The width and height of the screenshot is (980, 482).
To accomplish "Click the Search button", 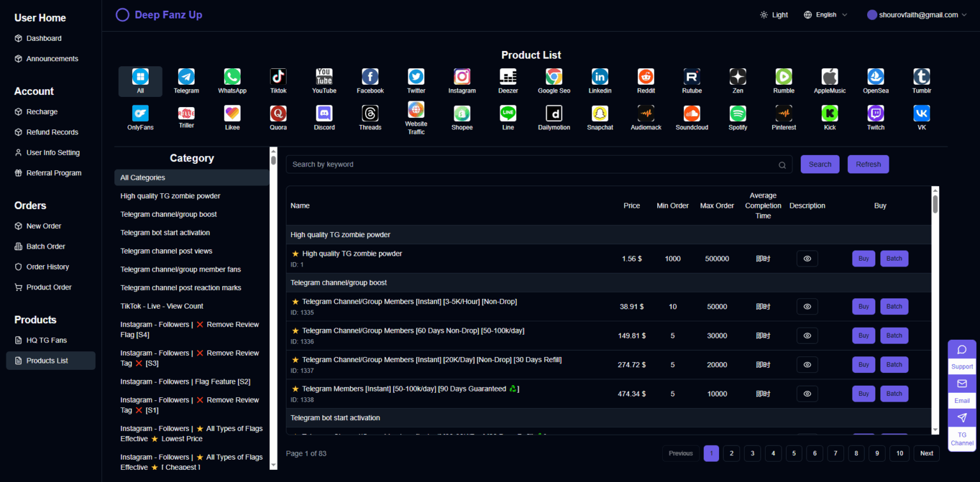I will 820,164.
